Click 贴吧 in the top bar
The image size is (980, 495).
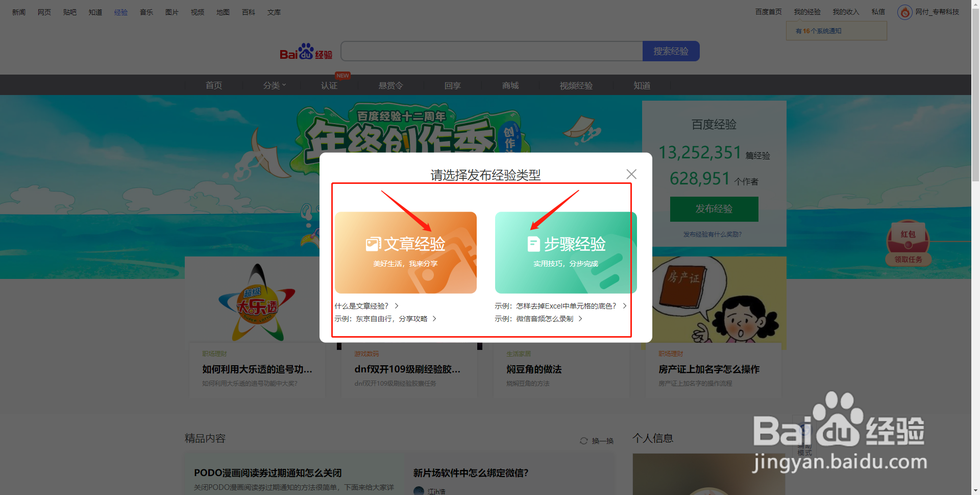point(70,12)
